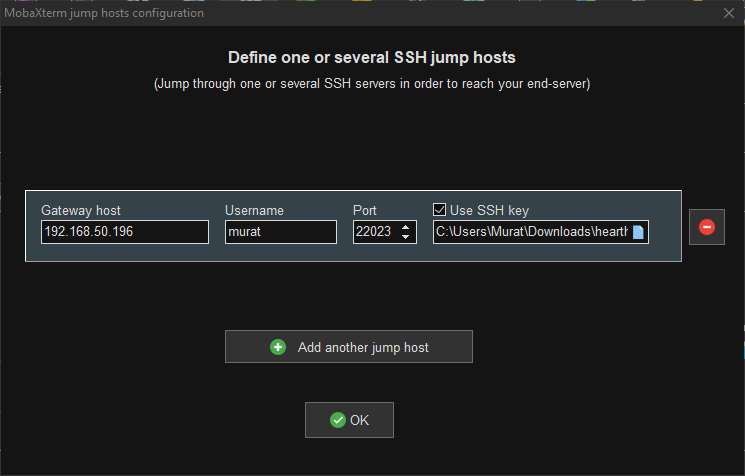
Task: Untick the Use SSH key checkbox
Action: [x=439, y=209]
